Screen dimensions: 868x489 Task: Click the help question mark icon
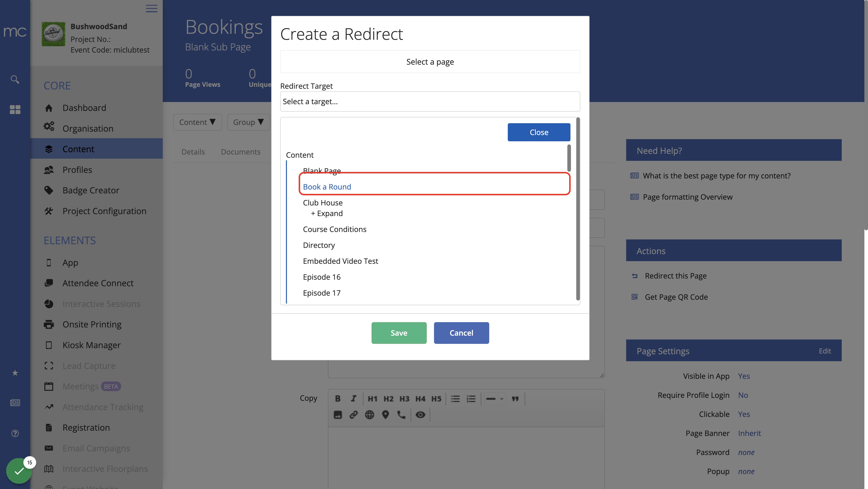coord(15,433)
